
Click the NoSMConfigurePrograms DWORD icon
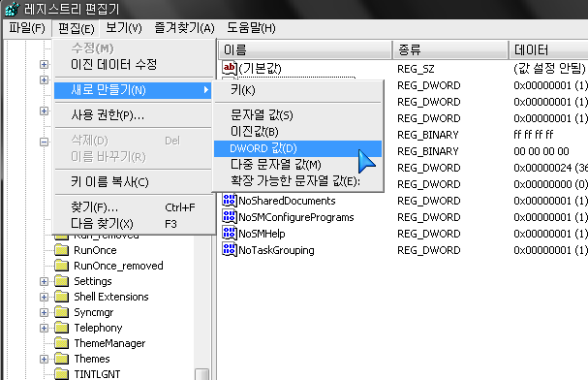(x=230, y=217)
